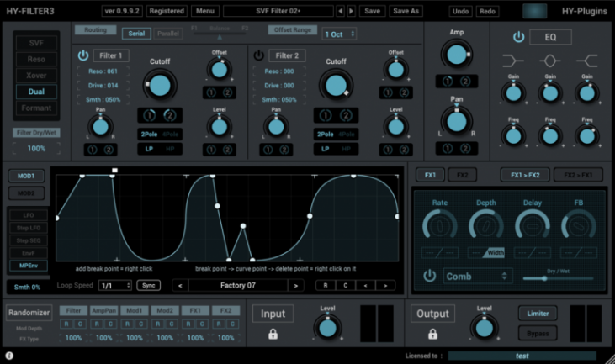
Task: Go to next preset arrow
Action: click(x=352, y=11)
